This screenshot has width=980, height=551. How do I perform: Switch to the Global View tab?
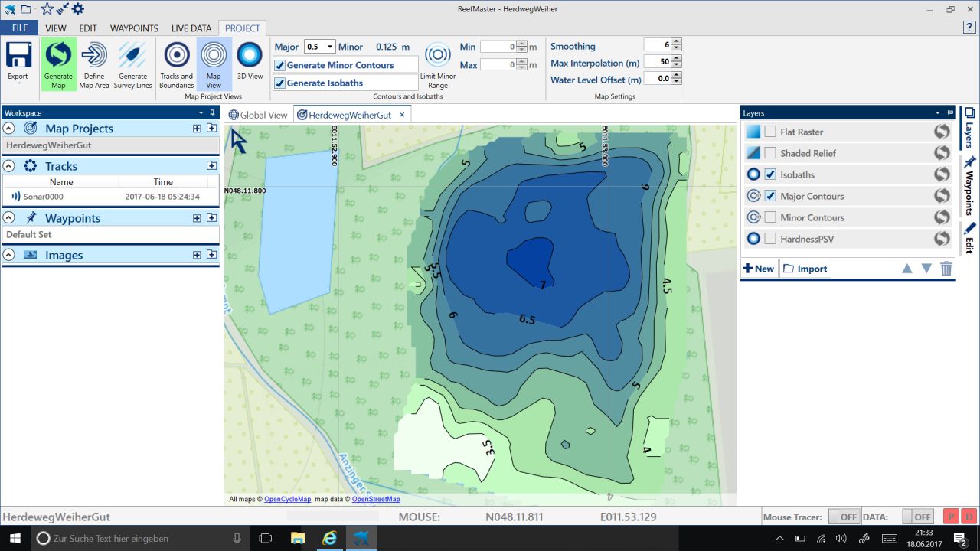tap(258, 115)
